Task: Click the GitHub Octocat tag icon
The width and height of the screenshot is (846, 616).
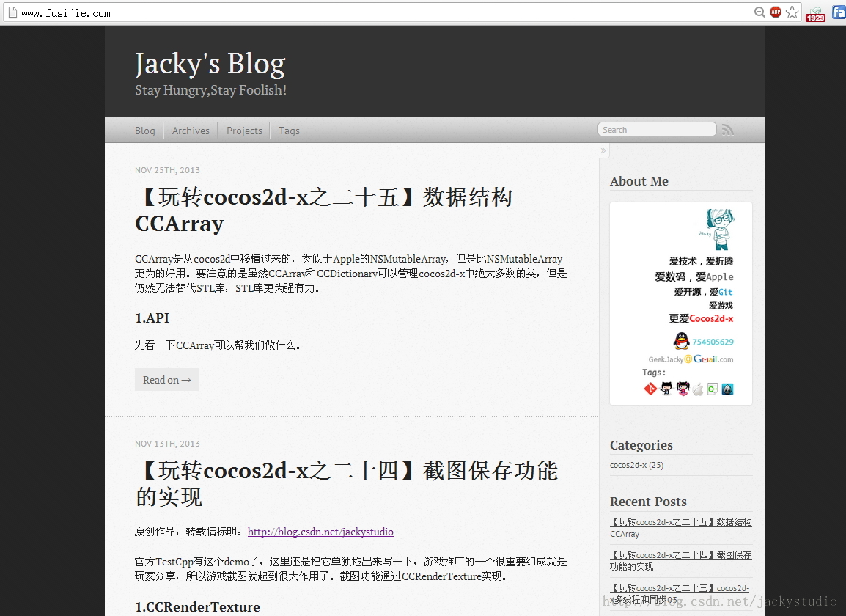Action: (x=666, y=389)
